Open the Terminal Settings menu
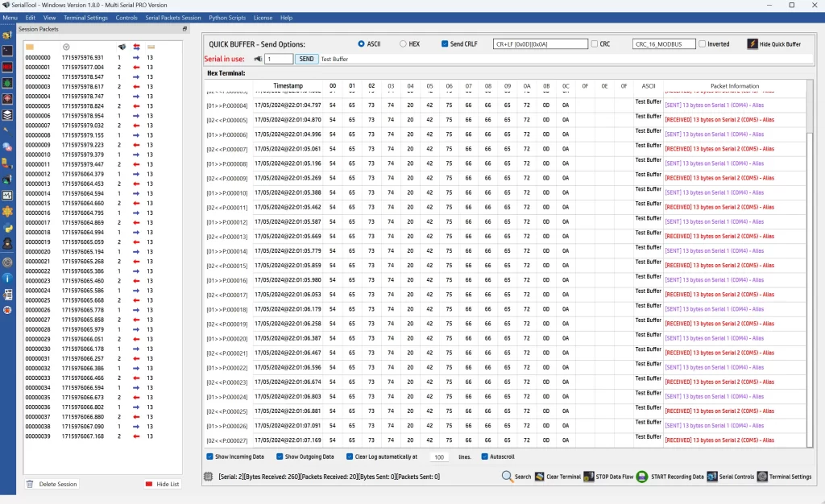 pos(85,18)
